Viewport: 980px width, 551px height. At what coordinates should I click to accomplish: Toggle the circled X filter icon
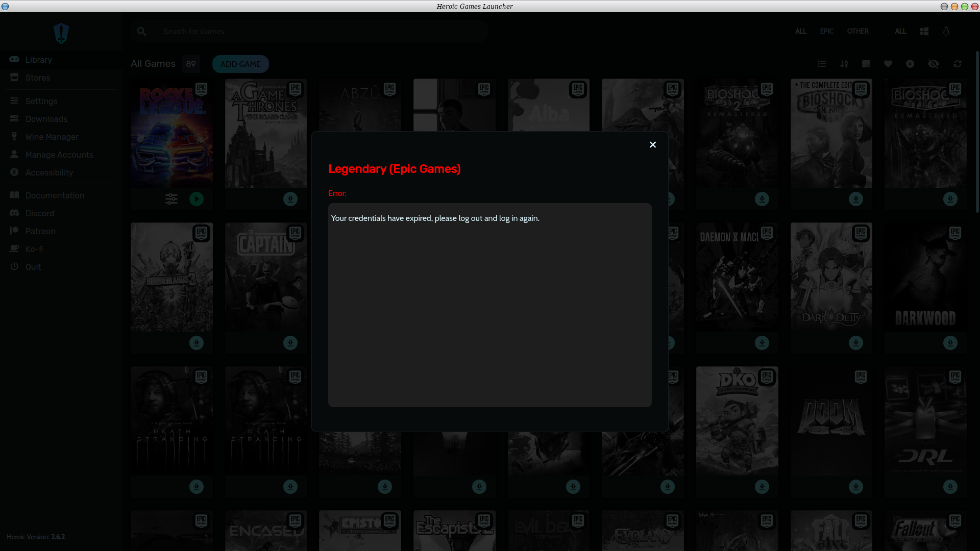pos(910,64)
